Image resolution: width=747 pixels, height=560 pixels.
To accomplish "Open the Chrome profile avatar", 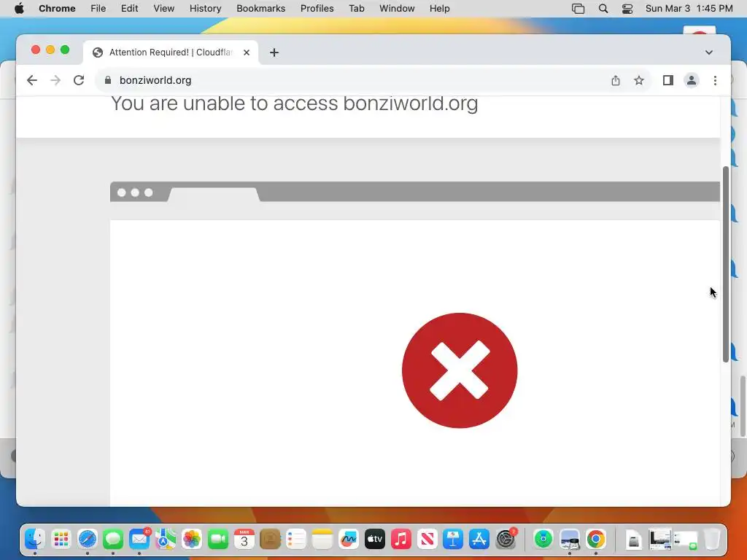I will pyautogui.click(x=692, y=80).
